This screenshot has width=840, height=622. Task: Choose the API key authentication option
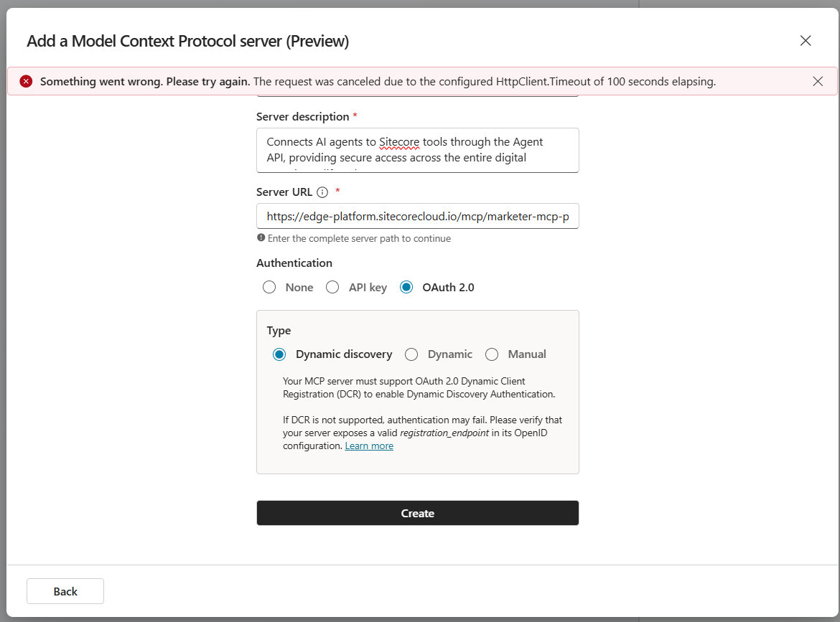(x=332, y=288)
